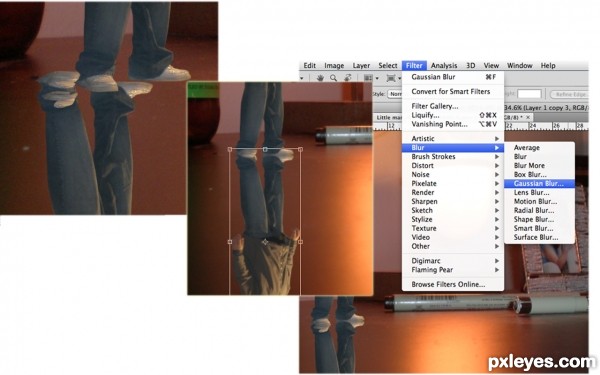Expand the Video submenu
The height and width of the screenshot is (375, 600).
(453, 237)
